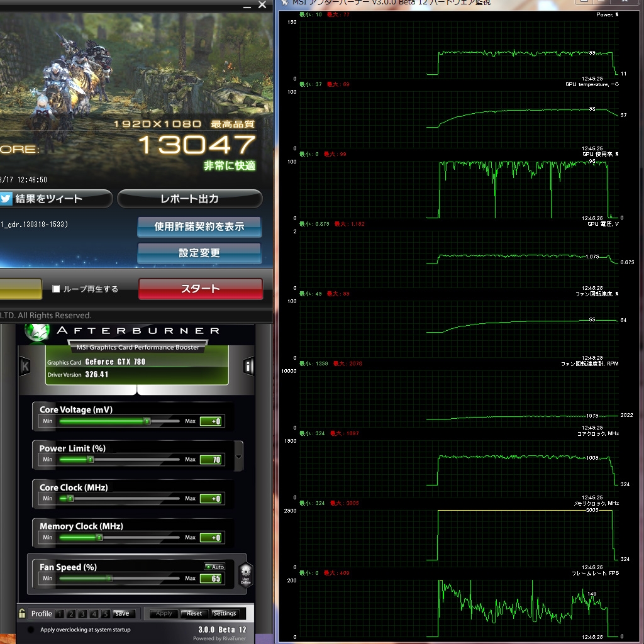Click the Power Limit slider handle
The image size is (644, 644).
coord(91,460)
